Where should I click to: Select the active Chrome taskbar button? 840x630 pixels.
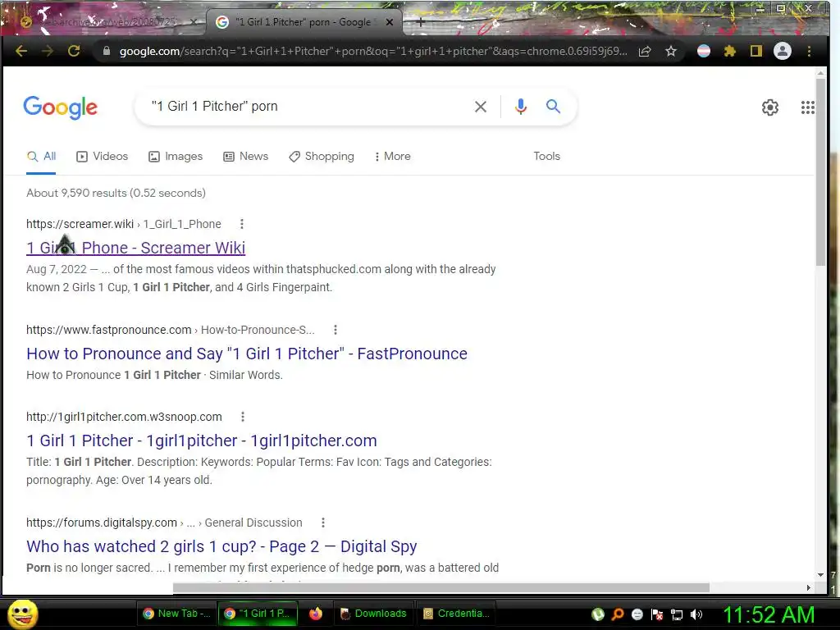click(257, 614)
